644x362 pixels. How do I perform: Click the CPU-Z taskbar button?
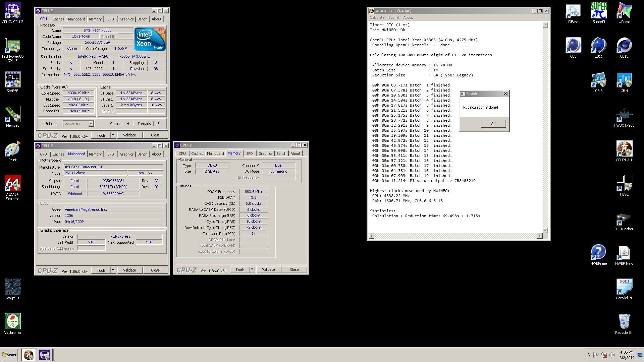pyautogui.click(x=45, y=355)
